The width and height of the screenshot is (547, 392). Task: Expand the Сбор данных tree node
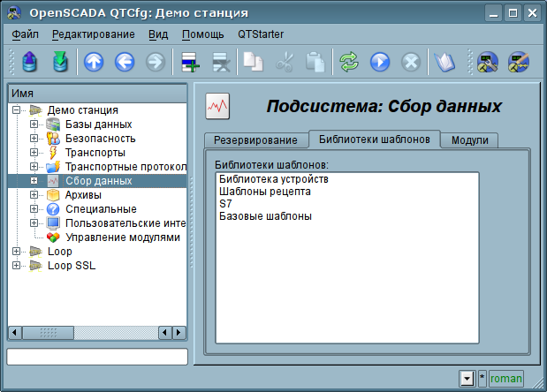coord(34,180)
